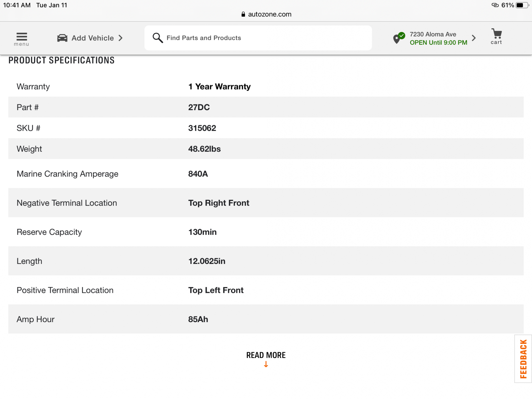The height and width of the screenshot is (399, 532).
Task: Select the weight value 48.62lbs
Action: (x=205, y=149)
